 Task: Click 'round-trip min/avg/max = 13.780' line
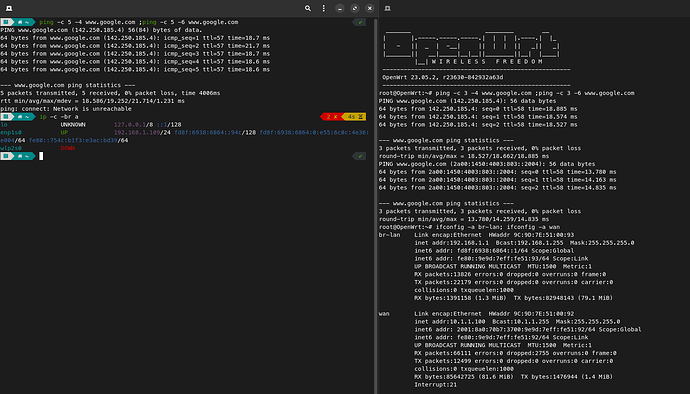pyautogui.click(x=464, y=219)
